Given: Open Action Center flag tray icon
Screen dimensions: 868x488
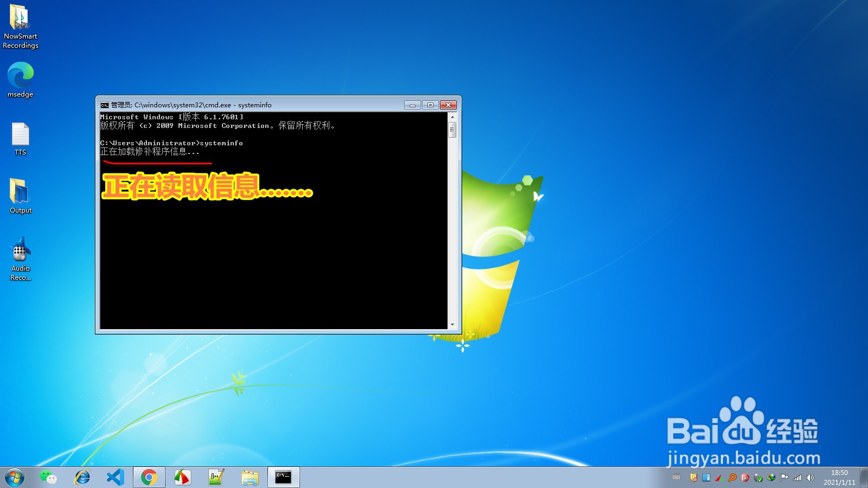Looking at the screenshot, I should tap(784, 478).
